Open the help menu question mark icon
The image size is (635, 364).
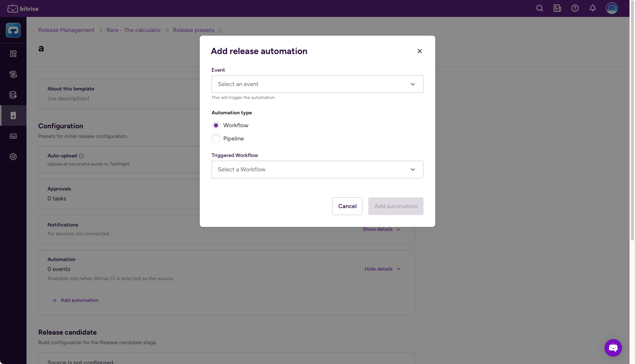click(x=575, y=8)
